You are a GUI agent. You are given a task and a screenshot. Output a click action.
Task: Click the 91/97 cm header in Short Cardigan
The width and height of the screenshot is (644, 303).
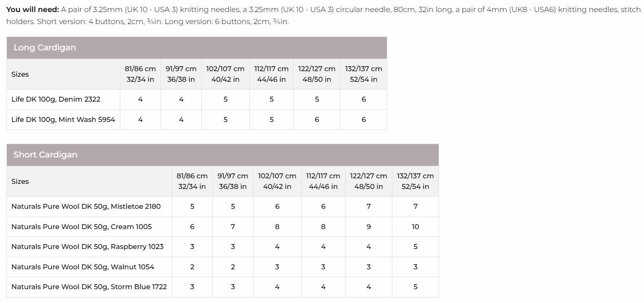tap(233, 181)
